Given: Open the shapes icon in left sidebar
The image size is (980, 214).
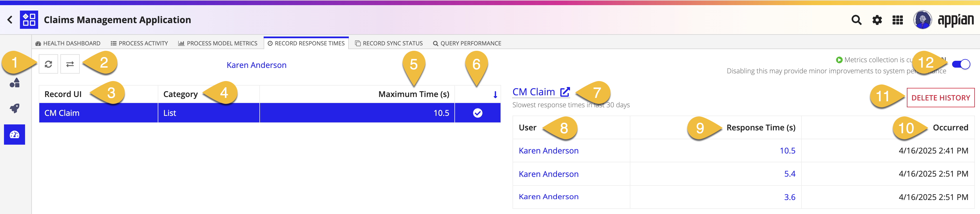Looking at the screenshot, I should [x=15, y=83].
